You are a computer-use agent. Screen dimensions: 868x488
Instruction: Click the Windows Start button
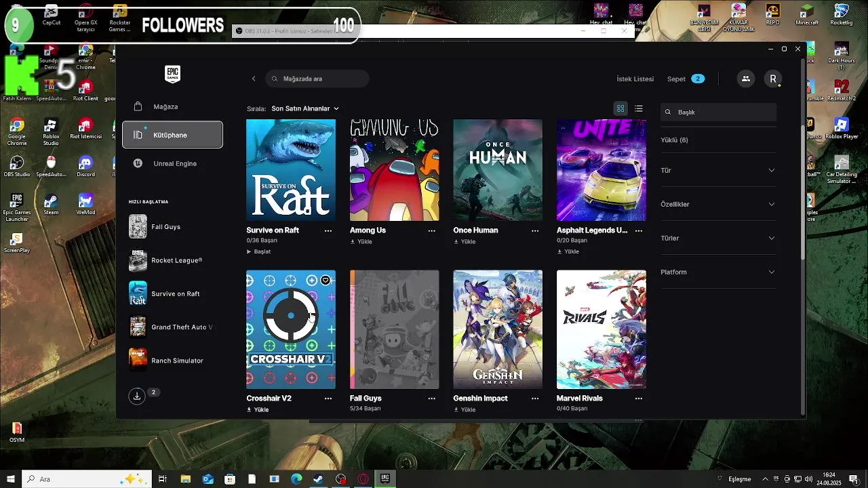(11, 479)
